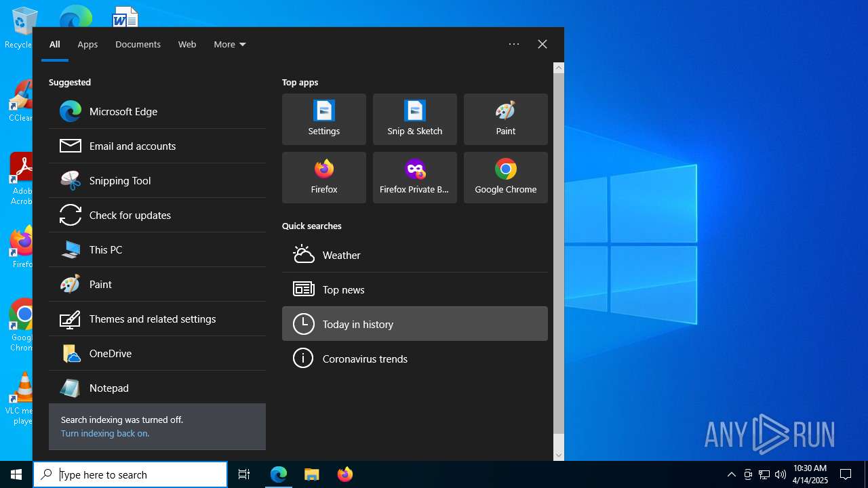Open Themes and related settings
Image resolution: width=868 pixels, height=488 pixels.
click(157, 319)
